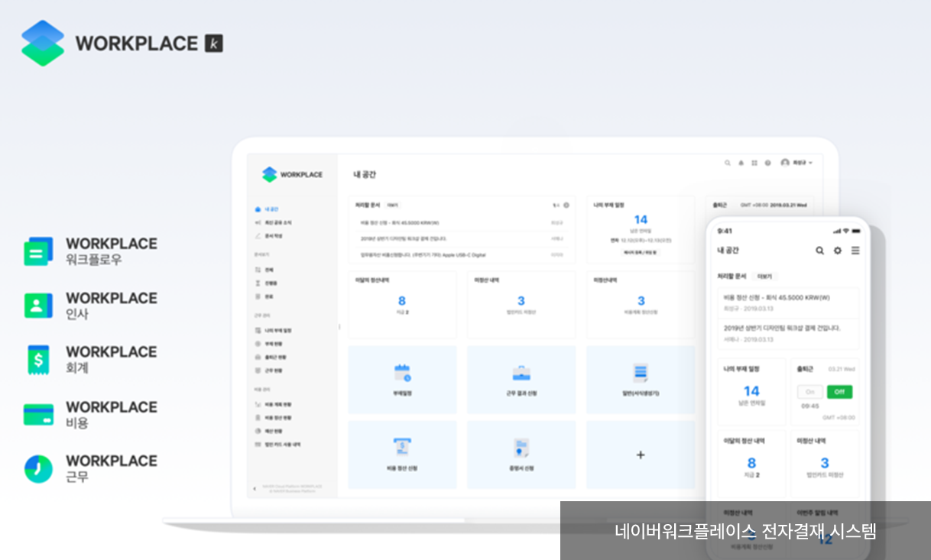Tap 더보기 on the phone 처리할 문서
931x560 pixels.
(x=764, y=276)
